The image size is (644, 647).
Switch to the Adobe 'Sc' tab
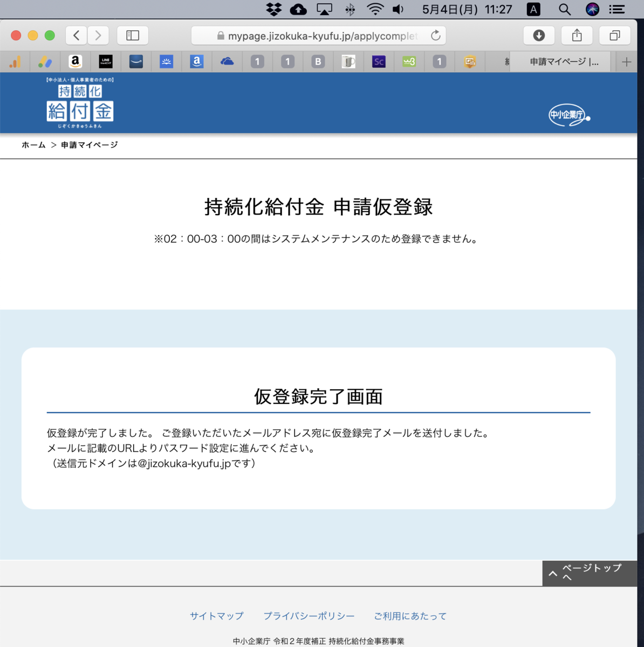379,62
